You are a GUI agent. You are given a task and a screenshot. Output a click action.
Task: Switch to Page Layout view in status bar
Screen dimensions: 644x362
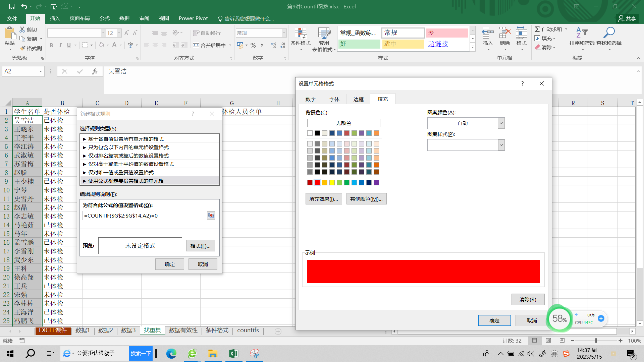tap(548, 341)
